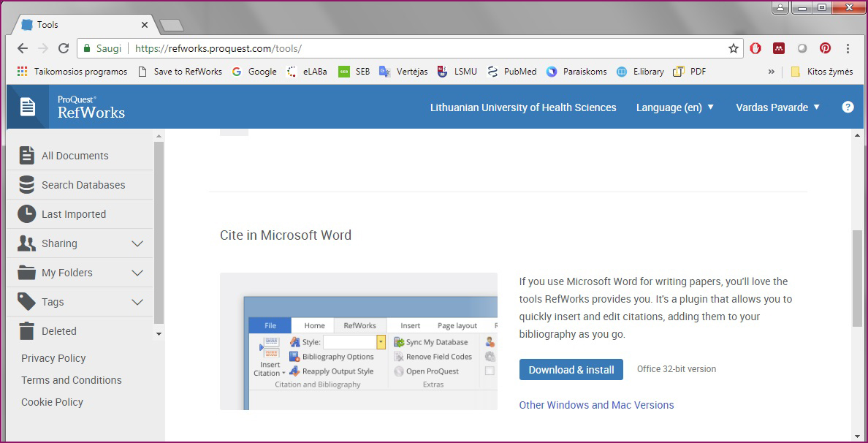The image size is (868, 443).
Task: Select the Tools browser tab
Action: pos(80,25)
